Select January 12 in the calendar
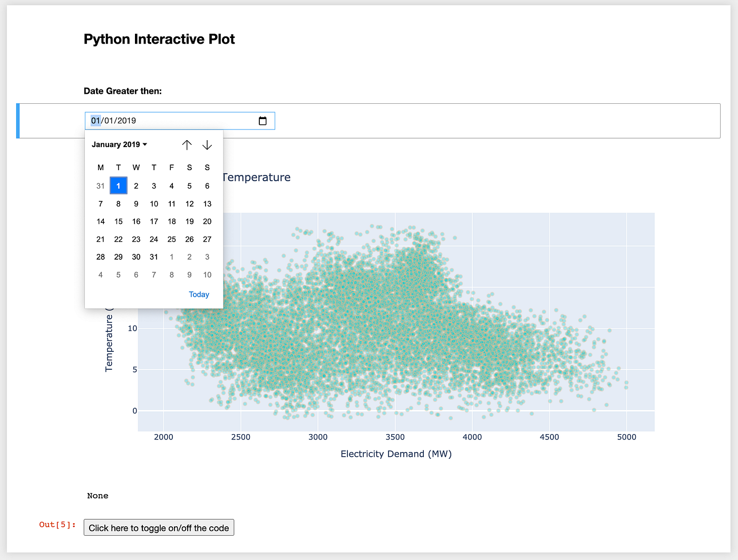The height and width of the screenshot is (560, 738). pos(189,203)
